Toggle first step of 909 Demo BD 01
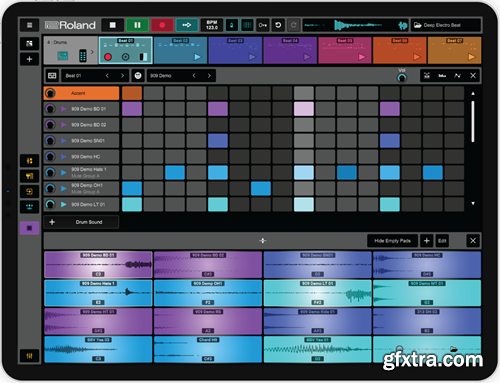This screenshot has width=500, height=383. [x=132, y=109]
